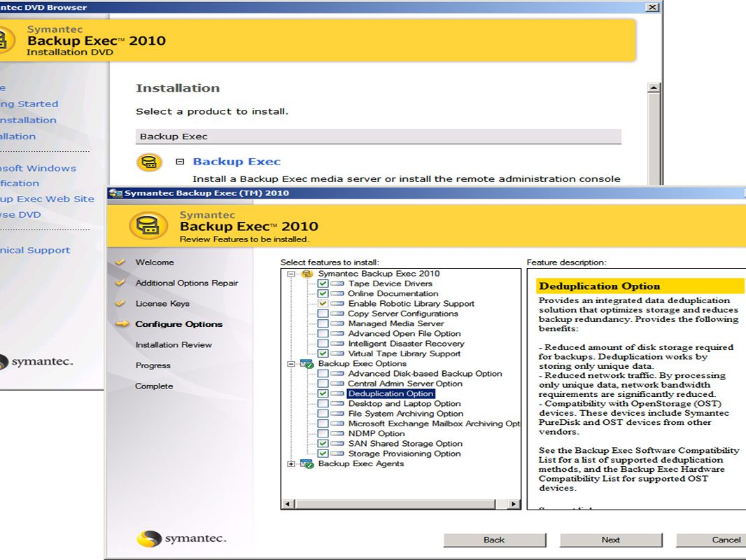Collapse Backup Exec section in DVD Browser
The image size is (746, 560).
[x=180, y=162]
